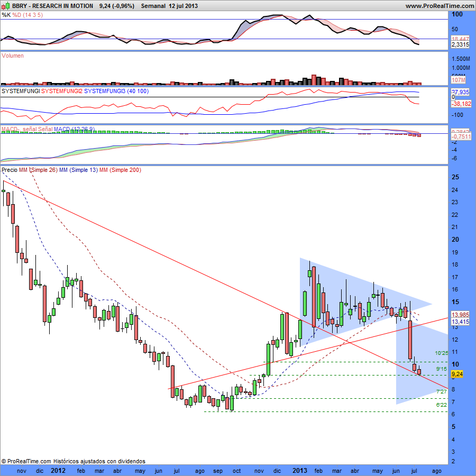Click the 13,985 moving average value
The image size is (476, 476).
click(x=461, y=315)
